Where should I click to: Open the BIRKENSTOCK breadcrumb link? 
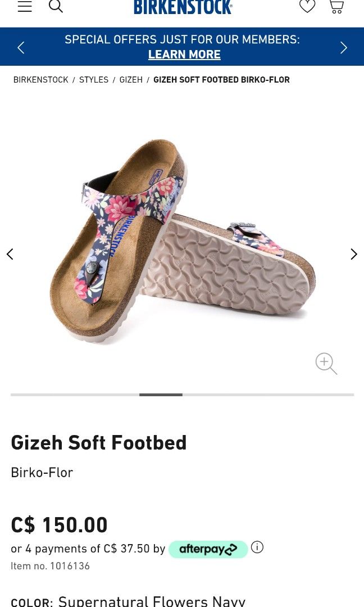[x=40, y=80]
